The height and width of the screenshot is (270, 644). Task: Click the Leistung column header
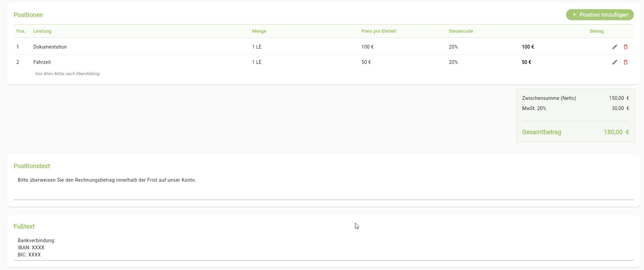(x=43, y=31)
